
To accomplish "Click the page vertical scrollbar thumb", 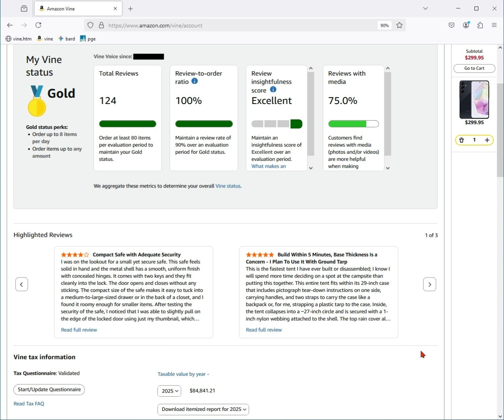I will click(x=500, y=130).
